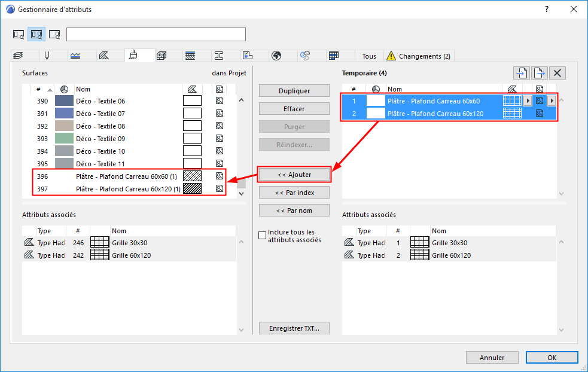This screenshot has height=372, width=588.
Task: Click the import attributes file icon
Action: pos(522,73)
